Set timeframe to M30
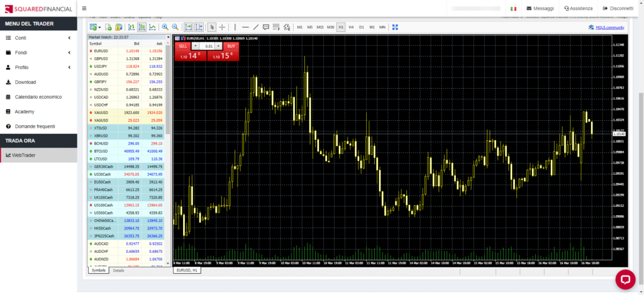The height and width of the screenshot is (295, 644). tap(331, 27)
